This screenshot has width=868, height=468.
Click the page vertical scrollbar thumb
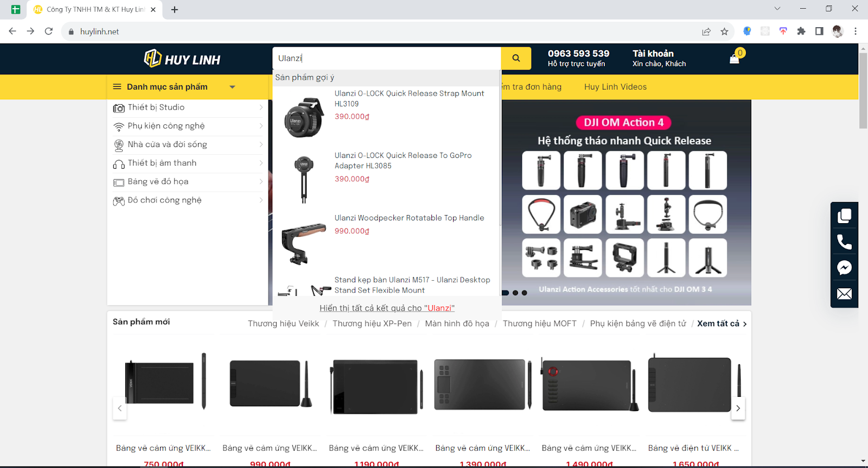point(863,91)
